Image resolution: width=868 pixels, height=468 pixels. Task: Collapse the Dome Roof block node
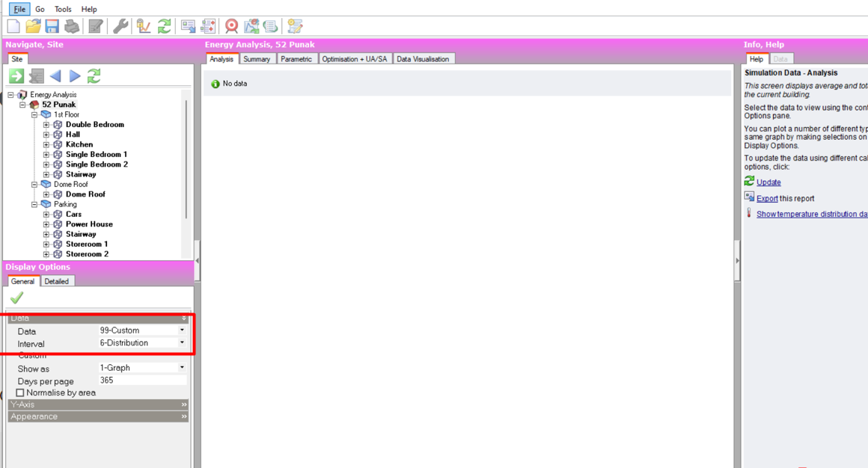click(34, 184)
